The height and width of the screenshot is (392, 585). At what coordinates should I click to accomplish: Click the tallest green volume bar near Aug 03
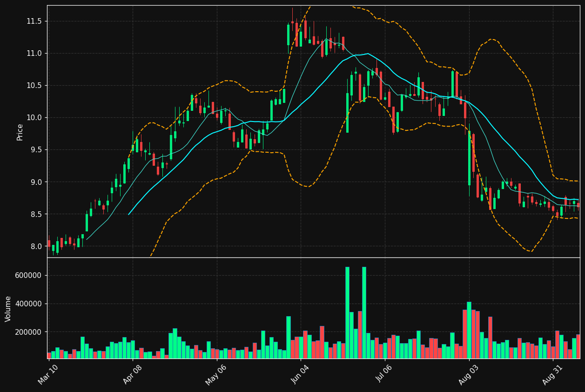point(469,330)
